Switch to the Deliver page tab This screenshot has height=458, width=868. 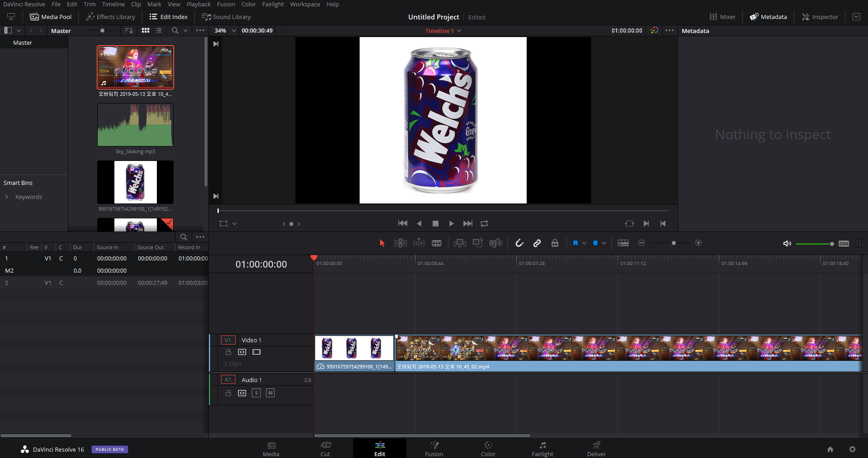(596, 449)
